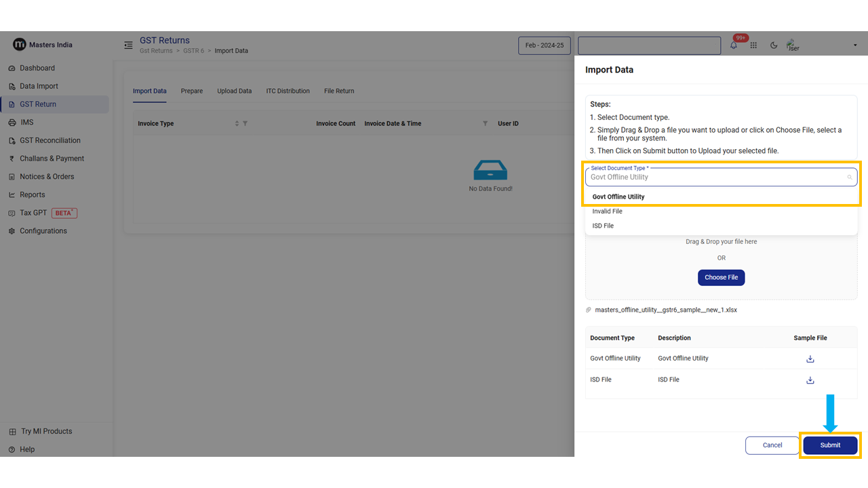This screenshot has width=868, height=488.
Task: Switch to the ITC Distribution tab
Action: click(x=288, y=91)
